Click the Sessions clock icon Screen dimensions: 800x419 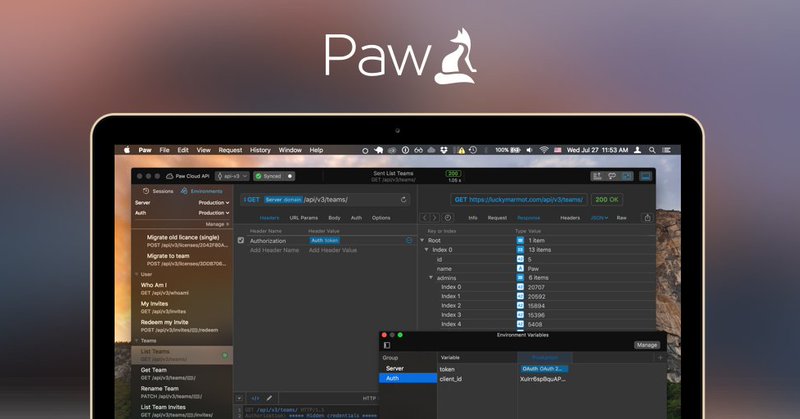[x=146, y=191]
